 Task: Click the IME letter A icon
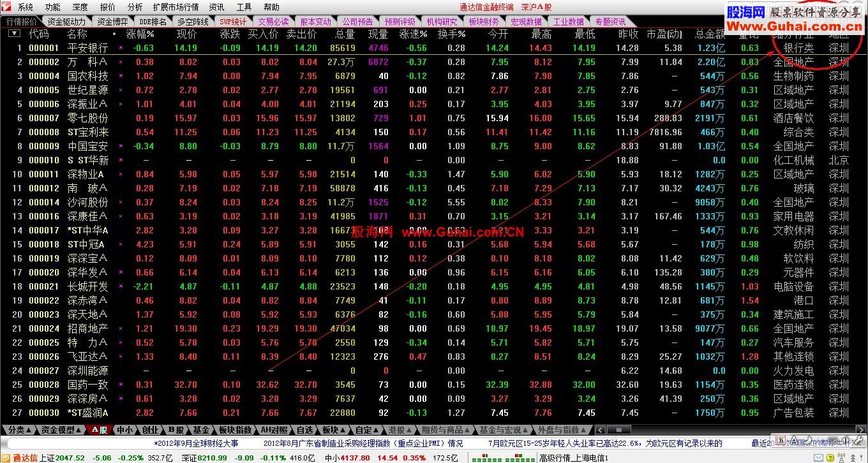pos(795,441)
